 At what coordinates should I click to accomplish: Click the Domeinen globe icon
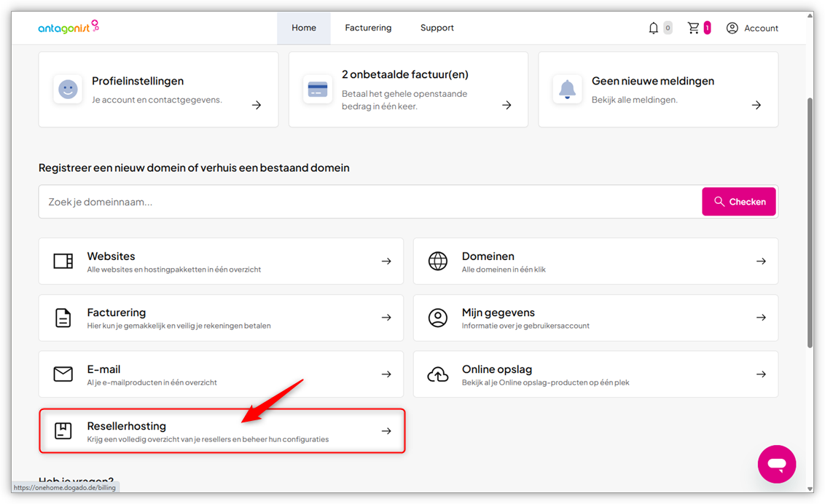tap(438, 261)
